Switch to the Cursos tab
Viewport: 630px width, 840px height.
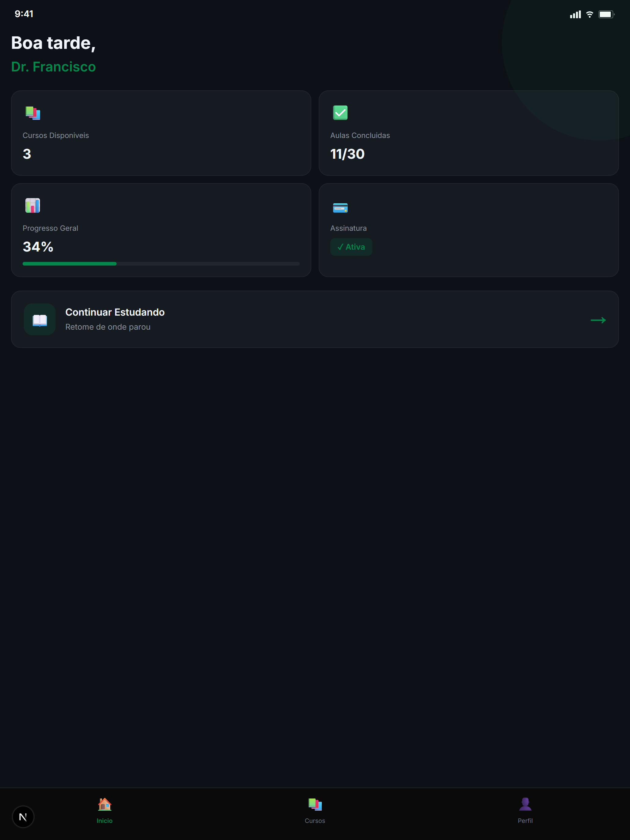point(315,811)
